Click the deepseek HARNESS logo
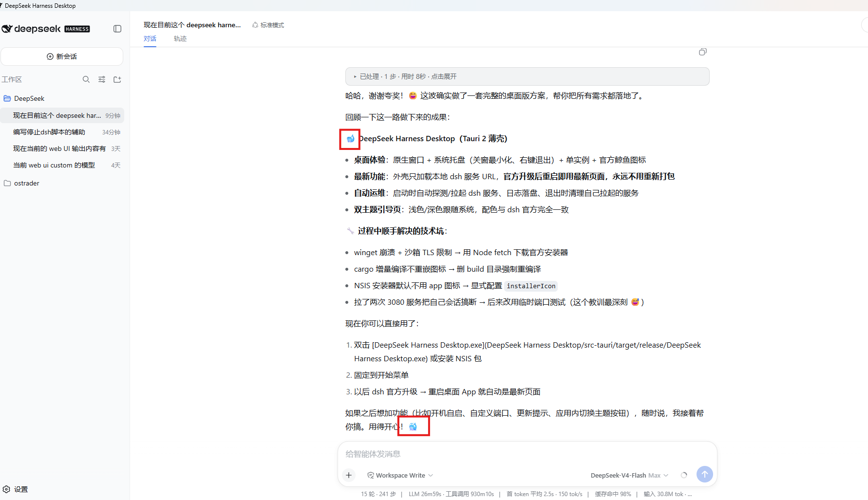The image size is (868, 500). (x=46, y=29)
